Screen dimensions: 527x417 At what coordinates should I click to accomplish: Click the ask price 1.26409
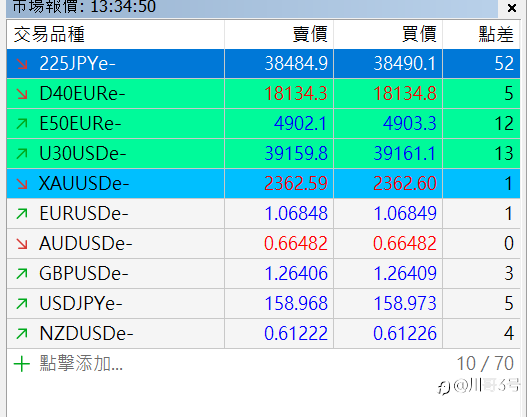pos(405,274)
